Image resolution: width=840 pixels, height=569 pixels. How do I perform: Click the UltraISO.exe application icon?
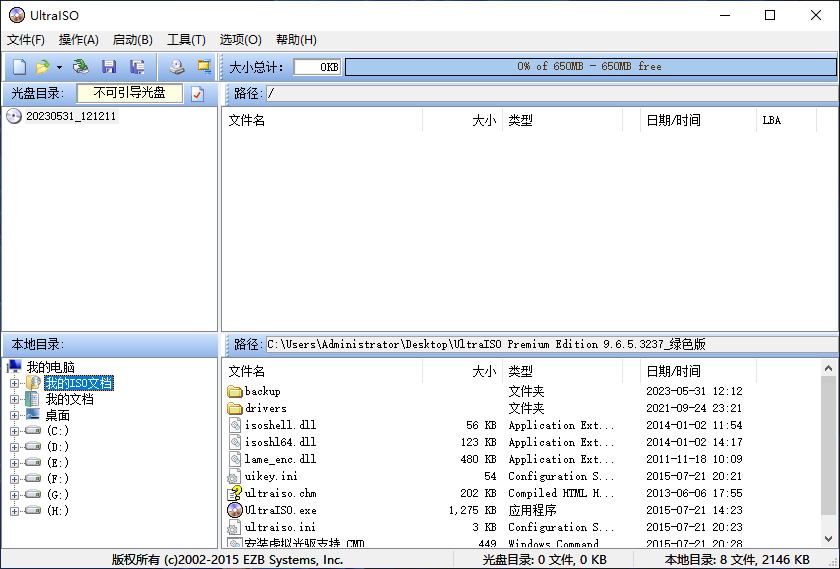(235, 510)
